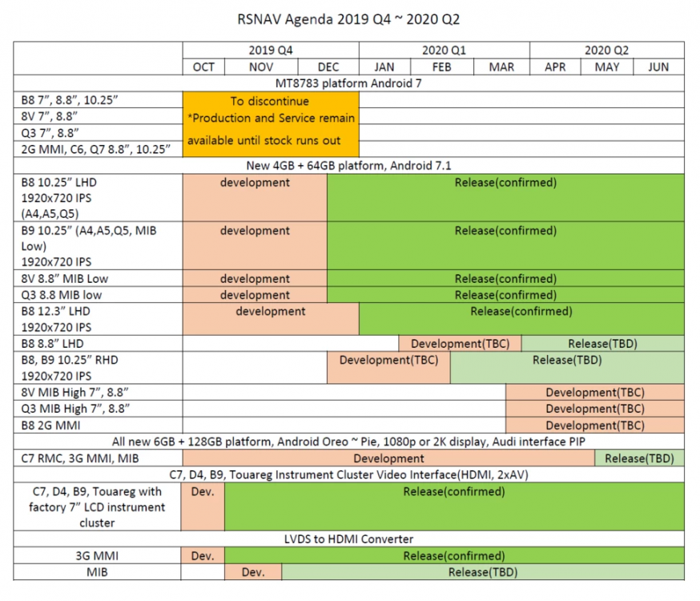Image resolution: width=700 pixels, height=601 pixels.
Task: Click Release(confirmed) in B8 12.3" LHD row
Action: pos(521,319)
